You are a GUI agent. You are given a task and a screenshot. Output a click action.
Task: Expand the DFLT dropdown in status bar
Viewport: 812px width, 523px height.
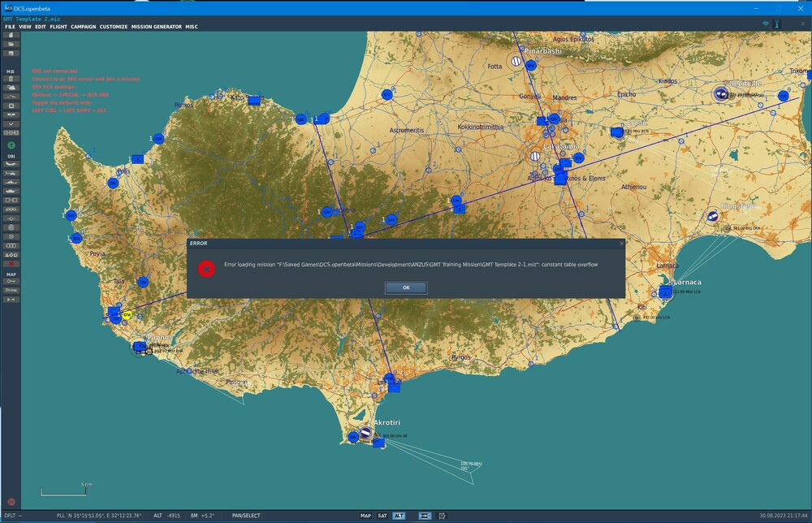point(12,516)
